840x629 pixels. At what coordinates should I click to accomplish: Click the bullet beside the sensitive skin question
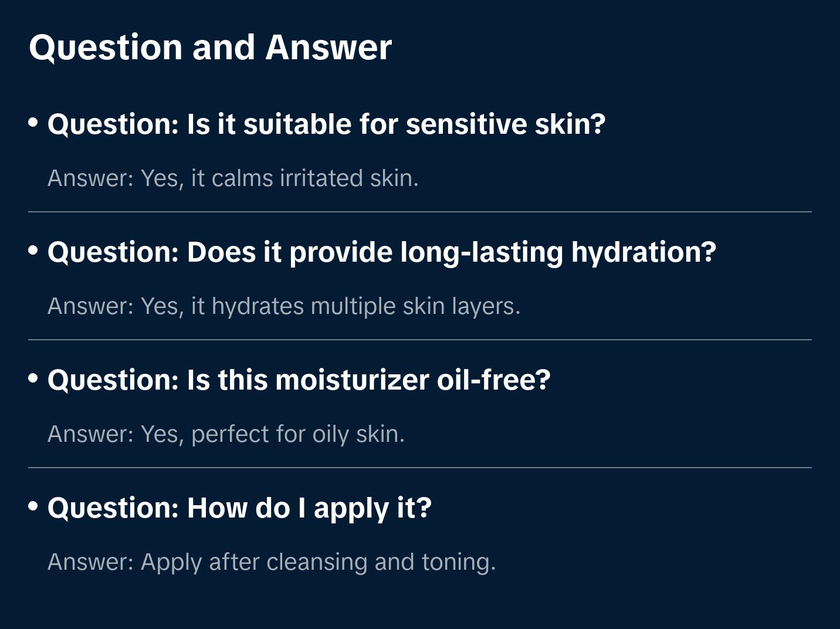[33, 123]
